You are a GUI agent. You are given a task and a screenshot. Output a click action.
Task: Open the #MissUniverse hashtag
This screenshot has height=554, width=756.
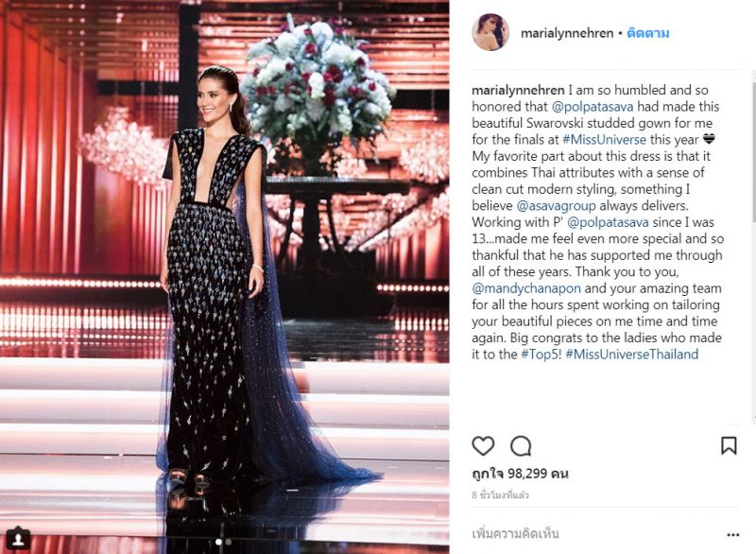click(604, 140)
